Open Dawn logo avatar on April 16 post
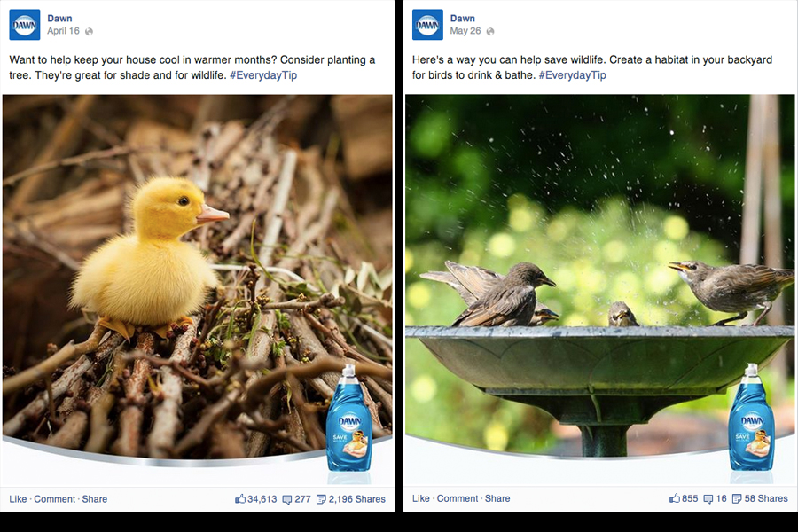The image size is (798, 532). (25, 25)
